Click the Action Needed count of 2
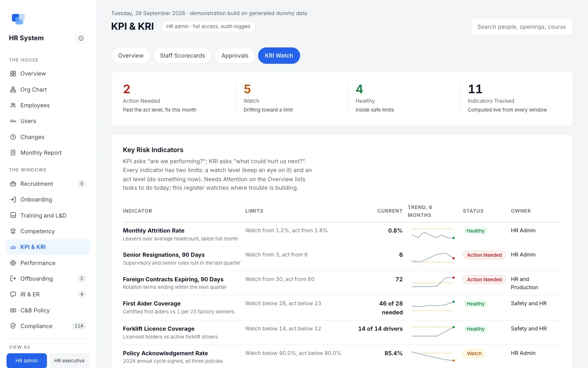588x368 pixels. pos(127,89)
